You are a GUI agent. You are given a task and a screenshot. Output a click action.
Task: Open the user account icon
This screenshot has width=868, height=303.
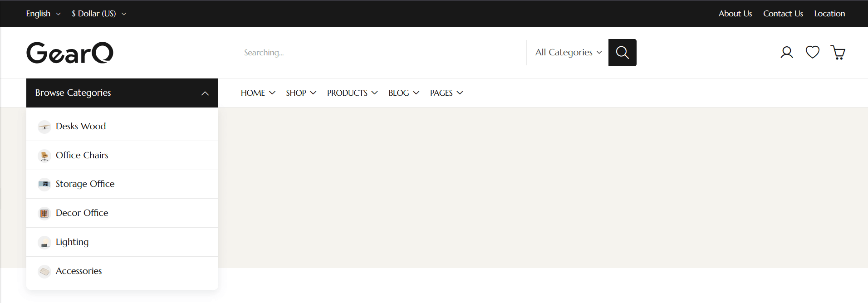coord(786,53)
